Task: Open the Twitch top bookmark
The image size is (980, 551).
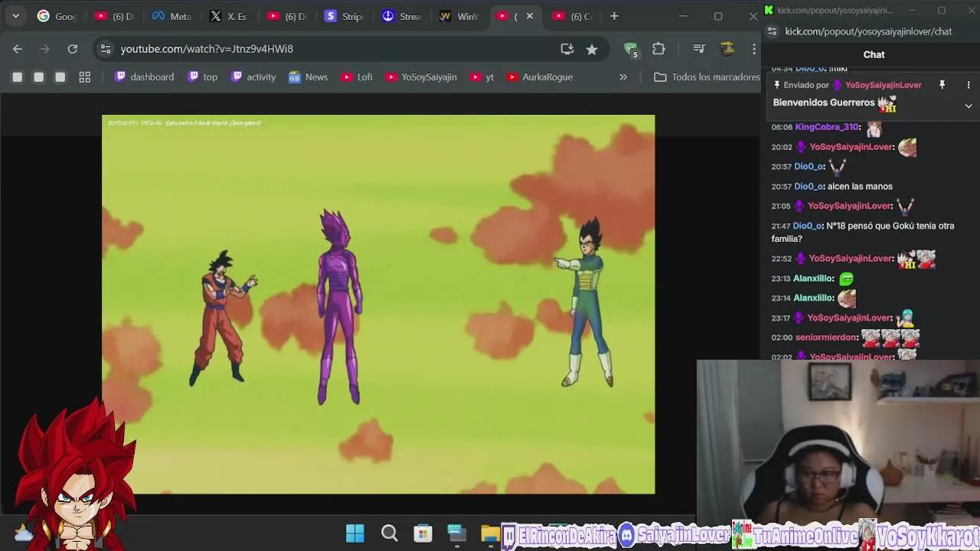Action: [204, 77]
